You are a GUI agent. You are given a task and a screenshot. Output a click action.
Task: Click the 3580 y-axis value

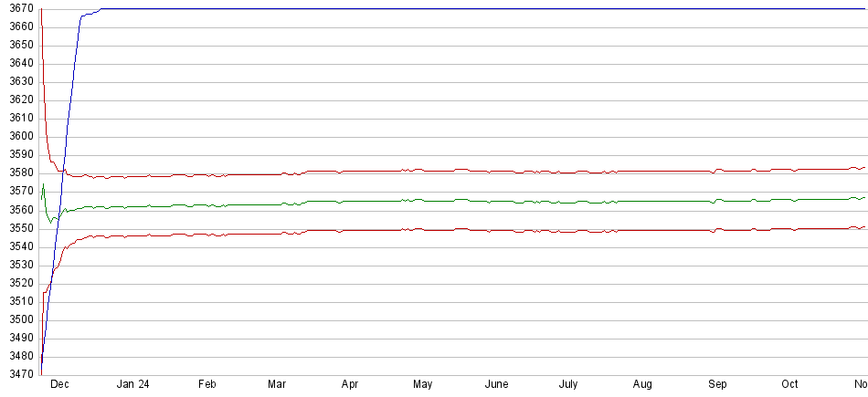click(x=18, y=173)
